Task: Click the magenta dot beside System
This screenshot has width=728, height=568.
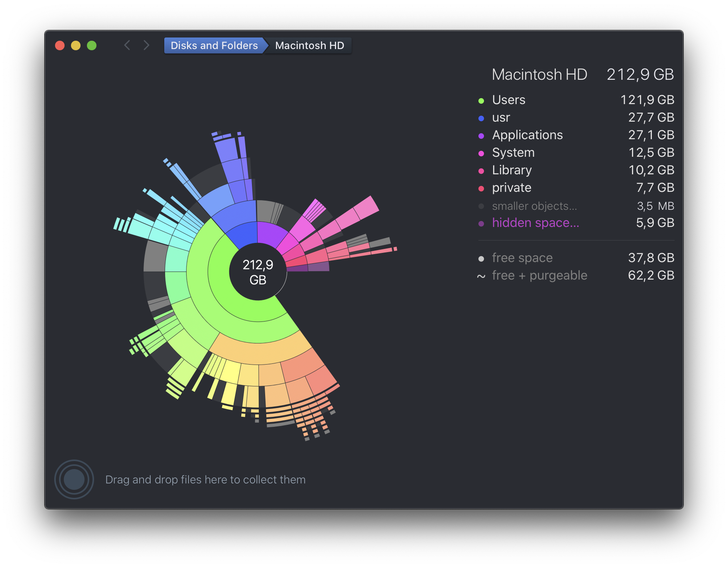Action: click(481, 153)
